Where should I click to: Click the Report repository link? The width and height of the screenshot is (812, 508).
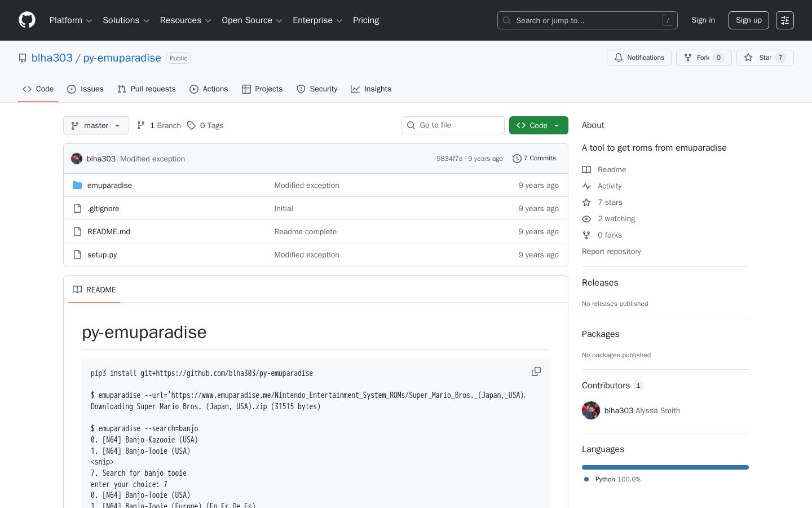(x=611, y=251)
